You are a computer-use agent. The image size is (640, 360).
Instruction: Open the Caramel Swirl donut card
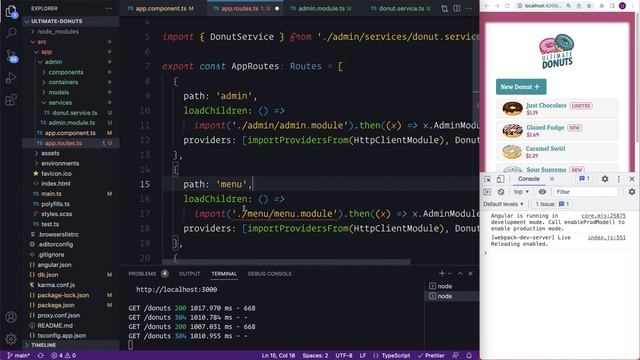click(557, 152)
